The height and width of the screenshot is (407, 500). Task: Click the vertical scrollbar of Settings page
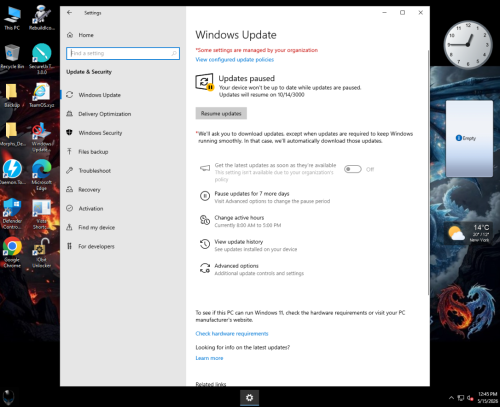428,172
